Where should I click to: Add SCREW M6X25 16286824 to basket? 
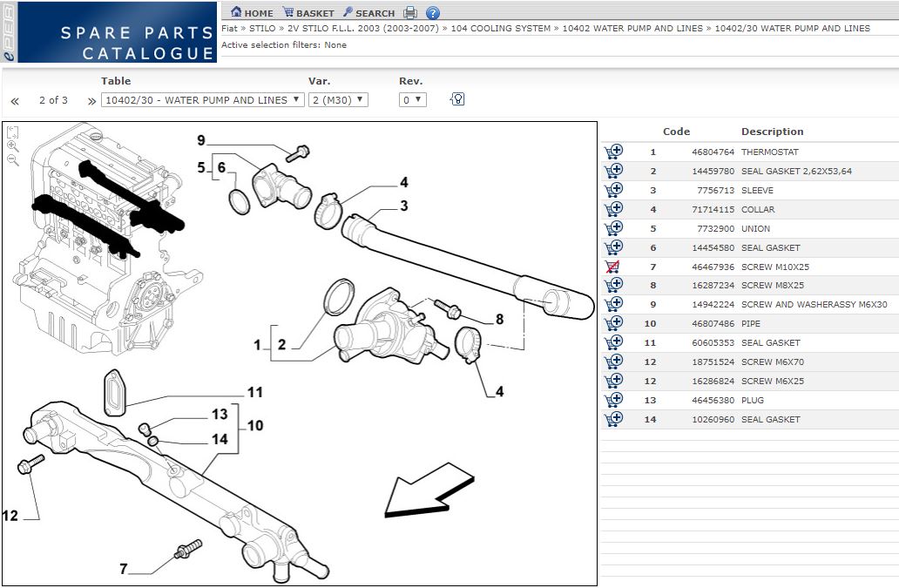point(613,381)
